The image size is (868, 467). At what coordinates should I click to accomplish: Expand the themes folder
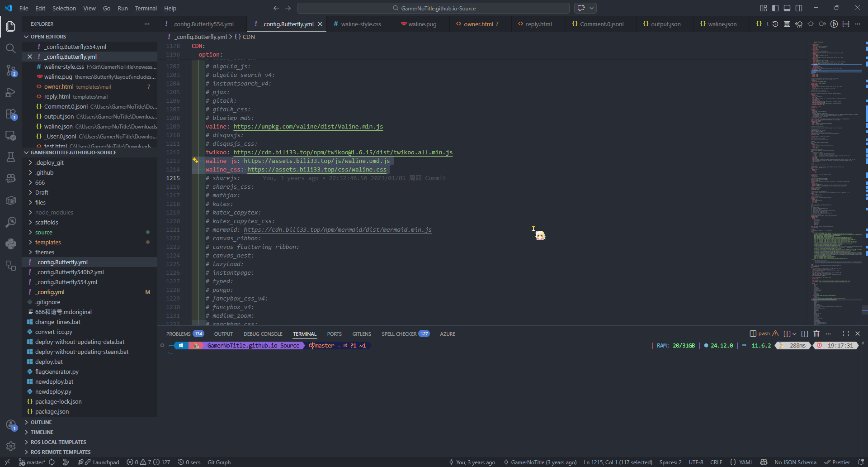point(44,253)
